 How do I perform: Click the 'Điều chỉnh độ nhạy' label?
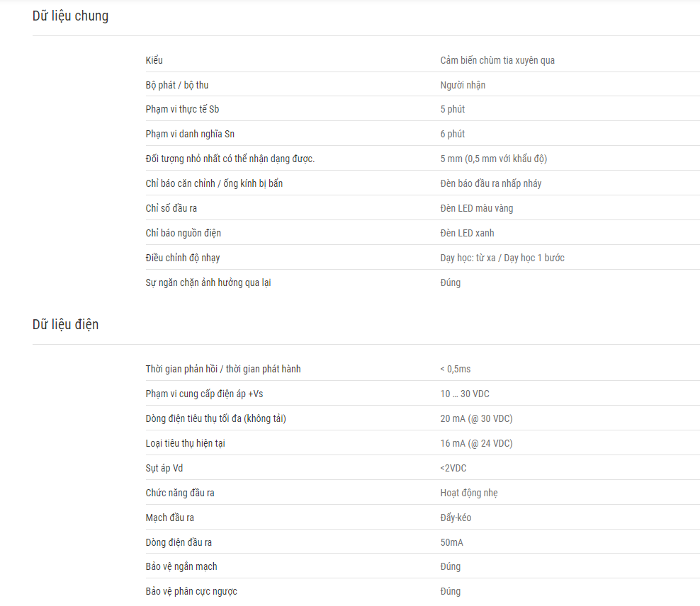pyautogui.click(x=183, y=258)
